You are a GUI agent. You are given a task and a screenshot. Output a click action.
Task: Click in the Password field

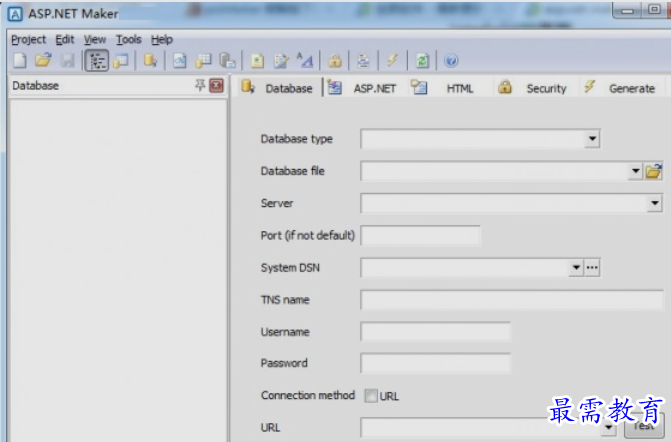(436, 363)
